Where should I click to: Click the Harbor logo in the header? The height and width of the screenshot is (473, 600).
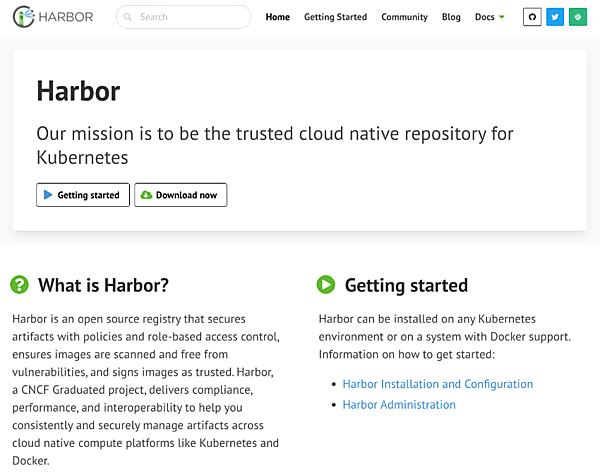click(x=55, y=17)
